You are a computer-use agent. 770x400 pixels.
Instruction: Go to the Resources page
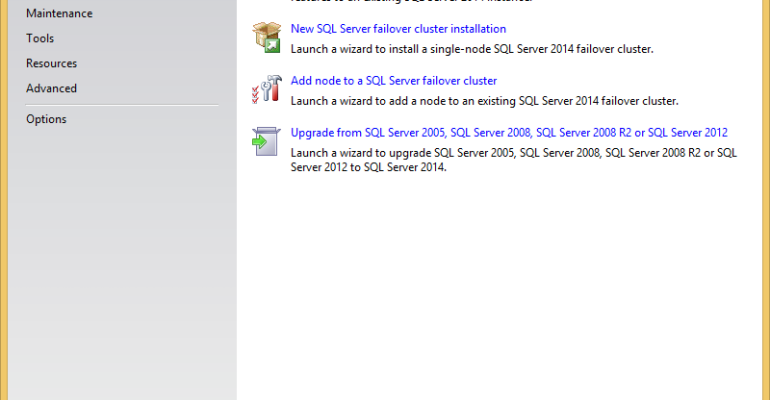pos(52,63)
